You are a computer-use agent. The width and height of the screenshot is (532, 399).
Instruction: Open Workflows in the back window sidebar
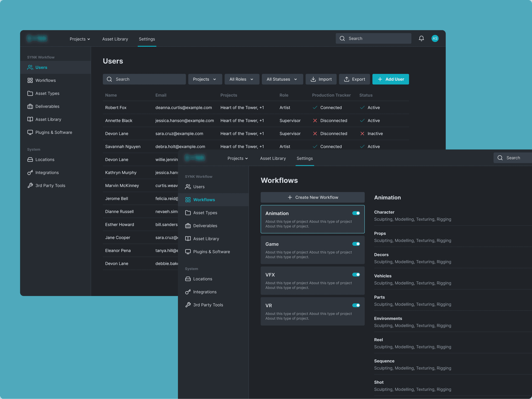coord(45,80)
